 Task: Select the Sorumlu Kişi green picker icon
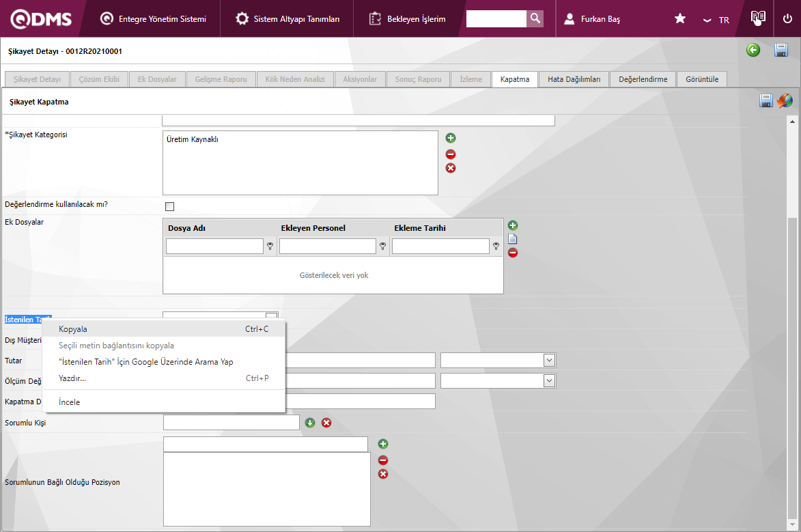(x=310, y=423)
